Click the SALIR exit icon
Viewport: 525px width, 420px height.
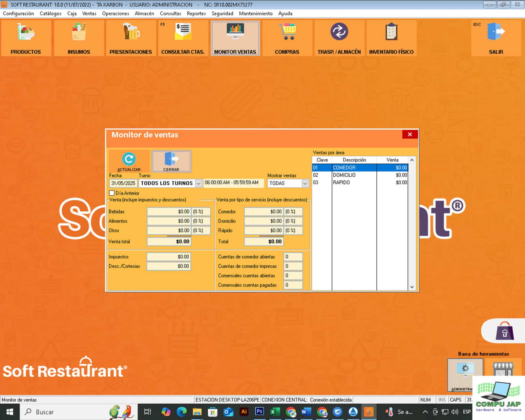click(496, 38)
